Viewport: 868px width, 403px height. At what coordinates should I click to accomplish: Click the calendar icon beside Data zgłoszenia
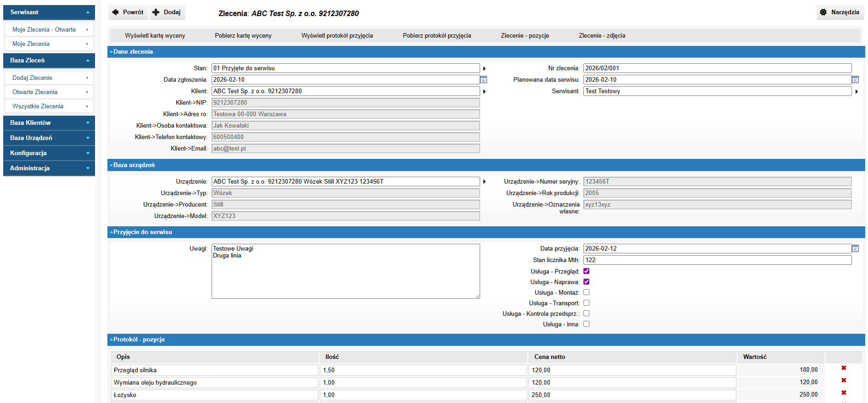point(483,80)
